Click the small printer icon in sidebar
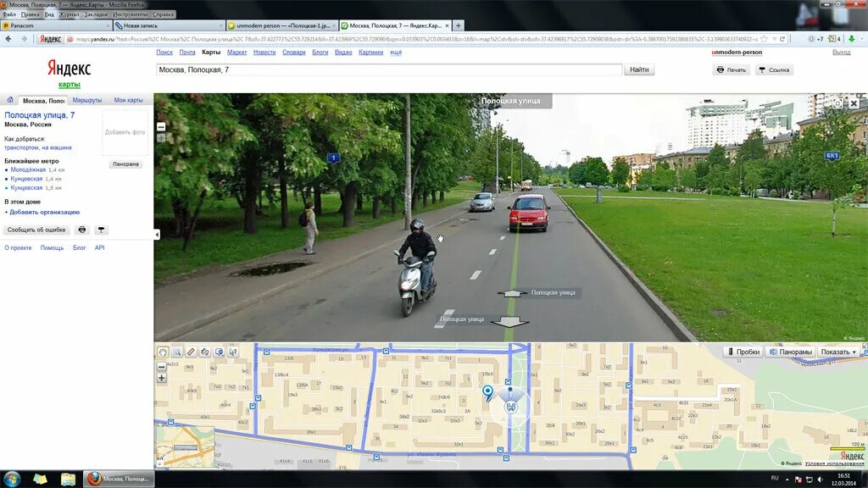 pyautogui.click(x=82, y=230)
